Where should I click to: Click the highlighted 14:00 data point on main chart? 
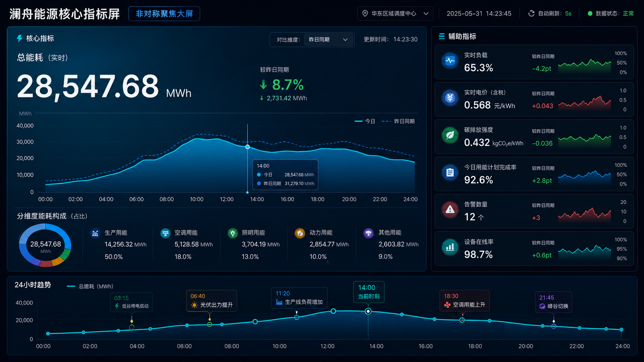click(248, 147)
